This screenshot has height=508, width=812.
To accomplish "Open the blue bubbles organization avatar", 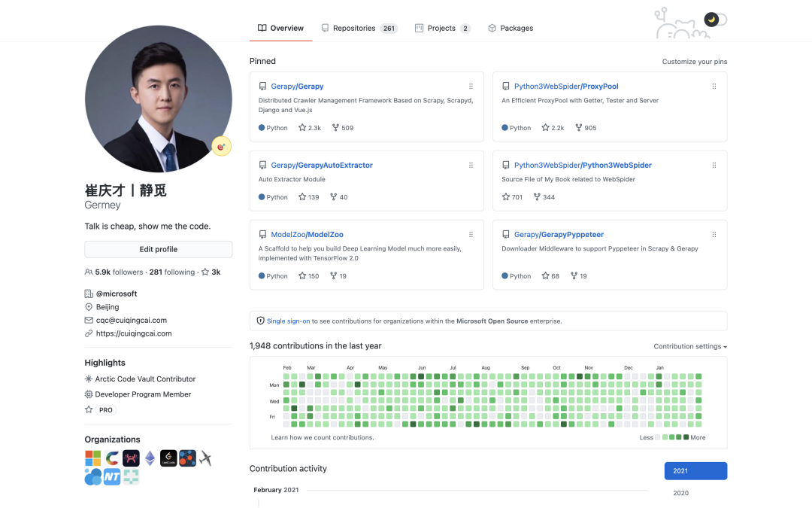I will (x=93, y=477).
